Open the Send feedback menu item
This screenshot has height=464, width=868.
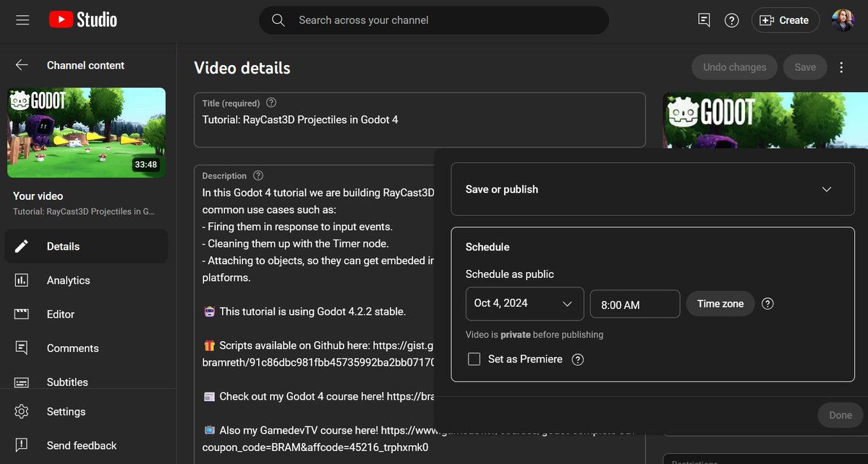click(86, 445)
